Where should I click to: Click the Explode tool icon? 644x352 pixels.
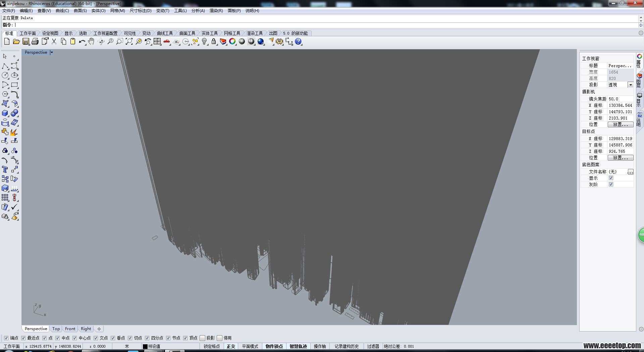tap(14, 132)
